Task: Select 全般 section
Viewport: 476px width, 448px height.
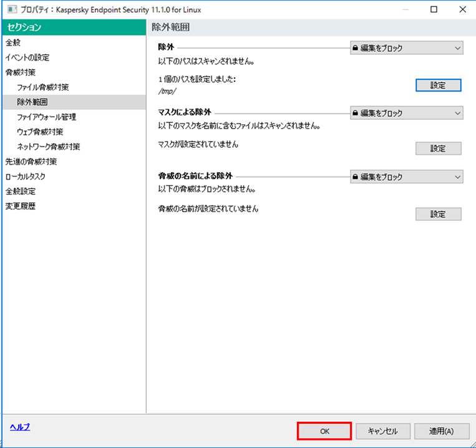Action: point(74,43)
